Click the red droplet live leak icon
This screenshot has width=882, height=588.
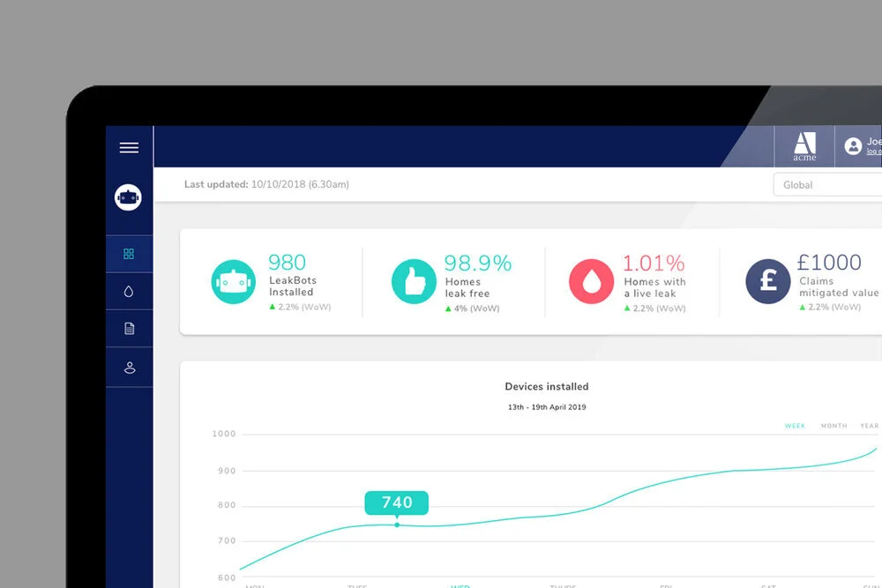tap(591, 281)
